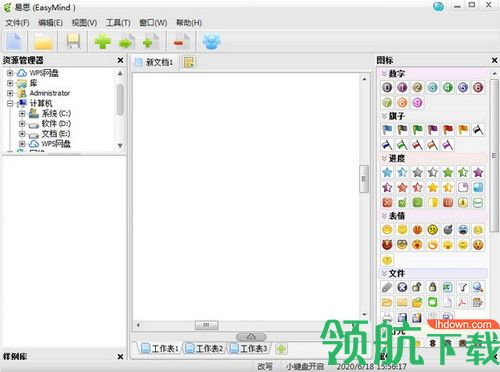The width and height of the screenshot is (500, 372).
Task: Insert the PDF file icon
Action: pos(463,302)
